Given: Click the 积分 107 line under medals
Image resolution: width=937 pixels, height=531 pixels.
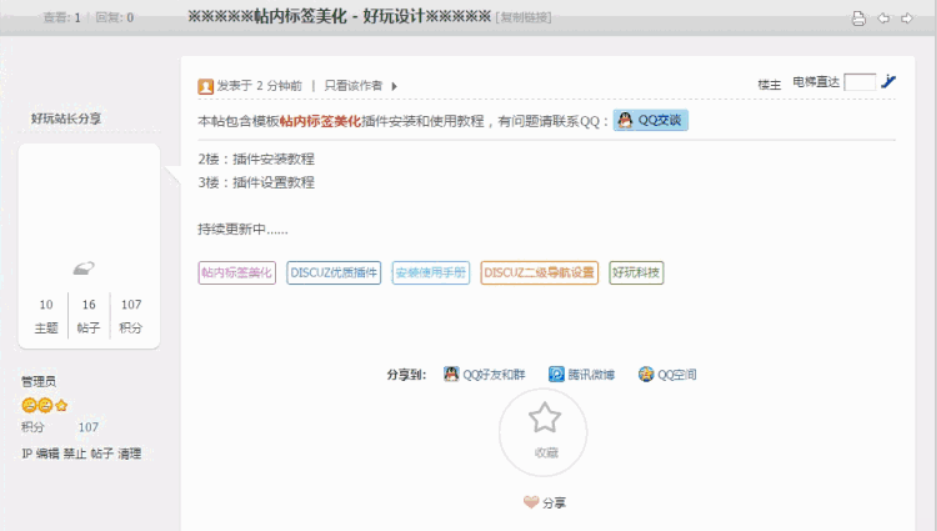Looking at the screenshot, I should pos(60,427).
